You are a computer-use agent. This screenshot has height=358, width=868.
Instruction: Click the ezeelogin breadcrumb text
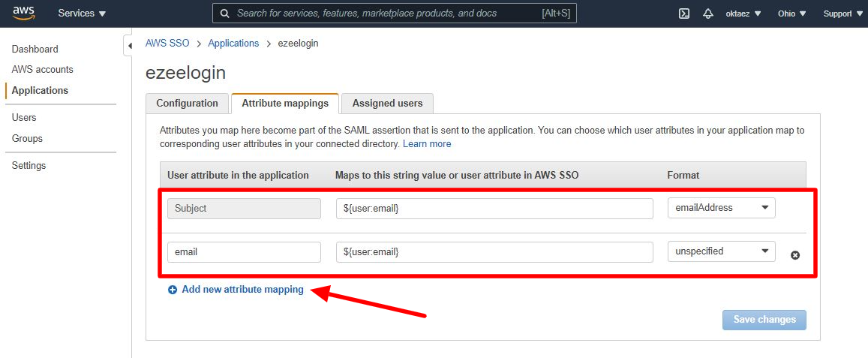click(298, 44)
